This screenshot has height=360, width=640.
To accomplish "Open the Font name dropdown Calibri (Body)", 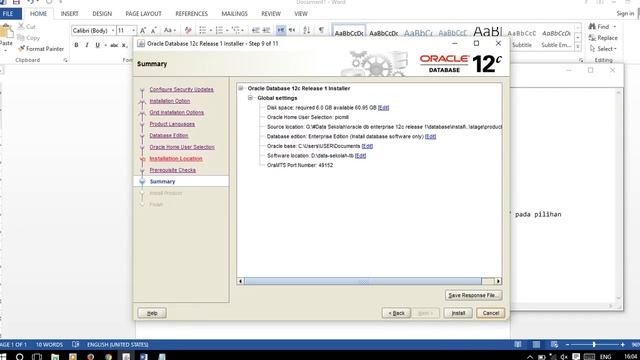I will 113,31.
